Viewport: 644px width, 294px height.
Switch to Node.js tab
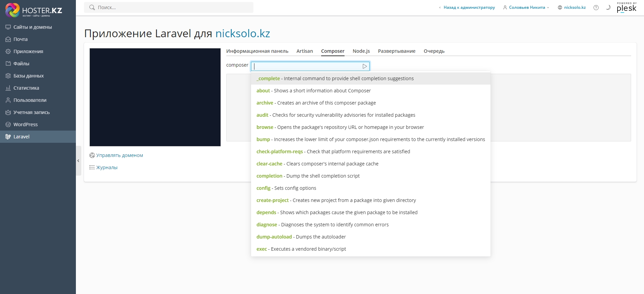361,51
